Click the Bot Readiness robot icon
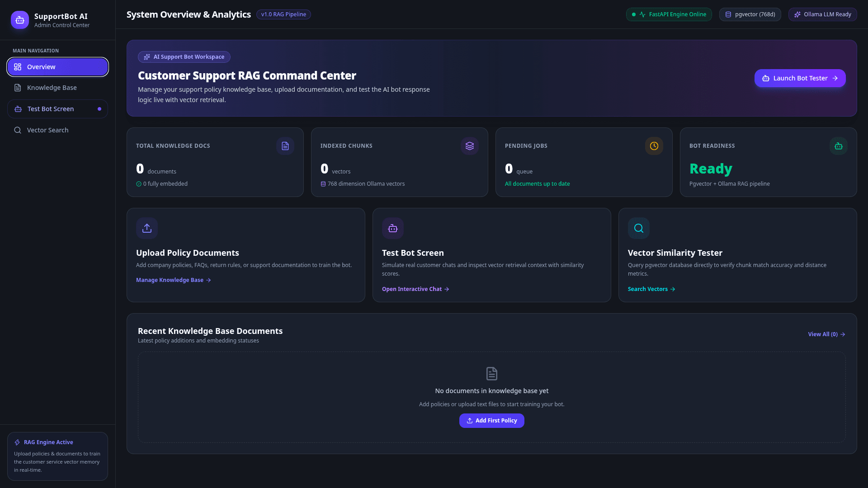This screenshot has width=868, height=488. click(839, 146)
